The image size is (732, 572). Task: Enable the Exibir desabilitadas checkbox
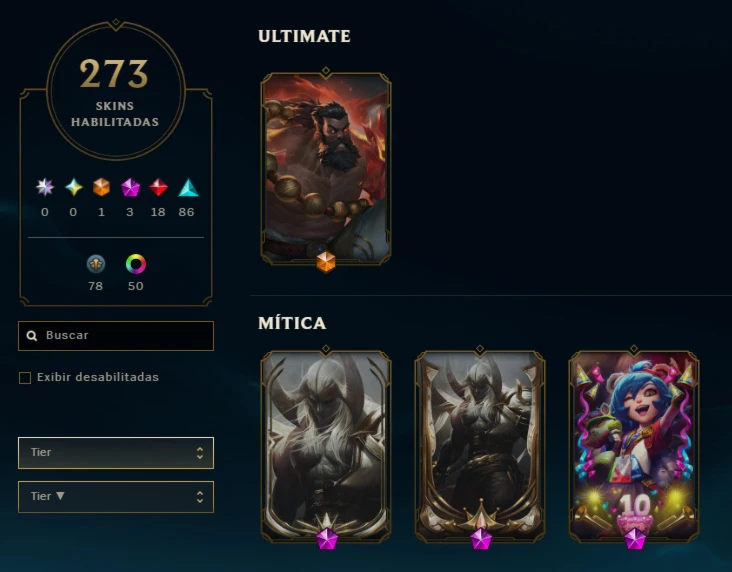(25, 377)
